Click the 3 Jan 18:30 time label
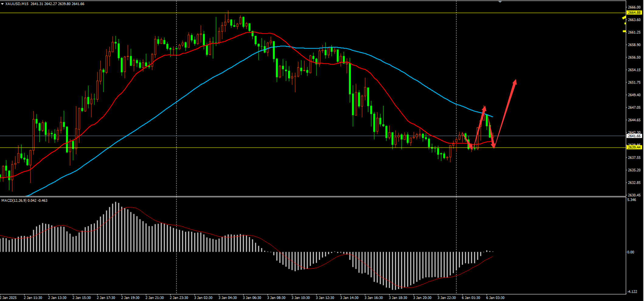The width and height of the screenshot is (644, 301). (398, 298)
